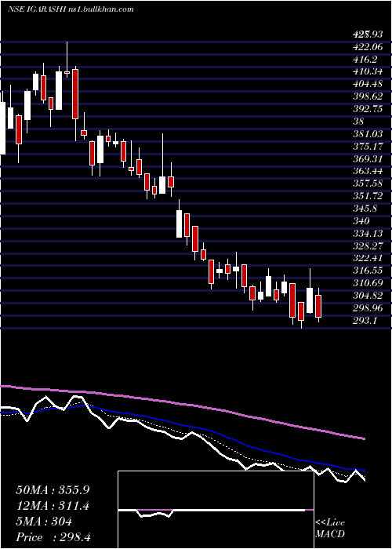This screenshot has width=392, height=549.
Task: Click the 375.17 price level label
Action: point(368,146)
